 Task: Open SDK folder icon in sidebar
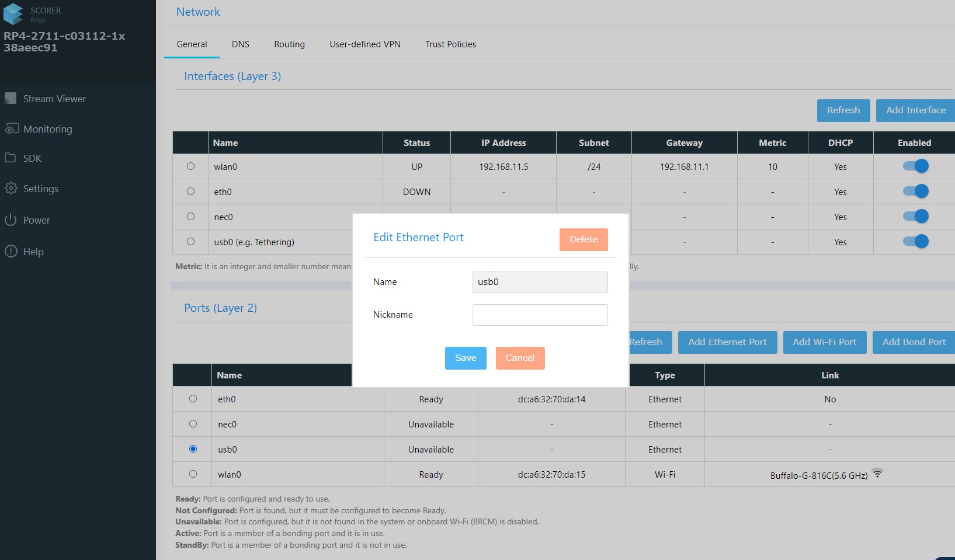point(11,158)
